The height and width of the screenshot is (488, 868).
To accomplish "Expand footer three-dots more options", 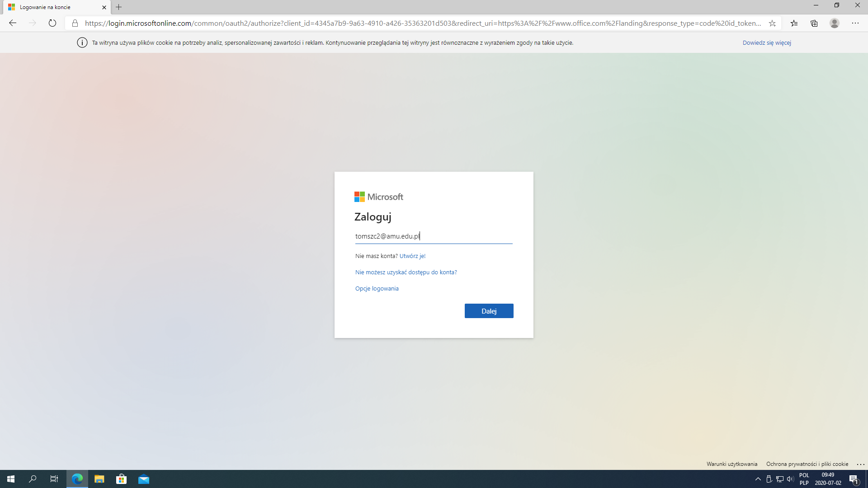I will pyautogui.click(x=860, y=464).
